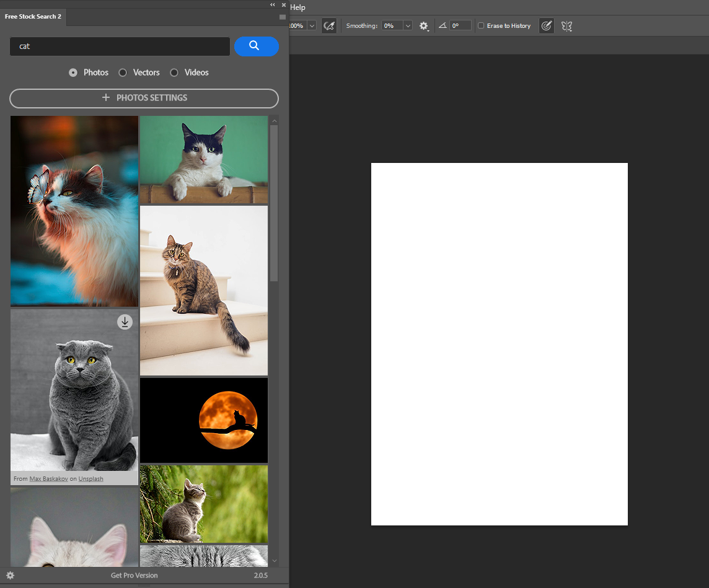Select the Vectors radio button

pos(123,72)
